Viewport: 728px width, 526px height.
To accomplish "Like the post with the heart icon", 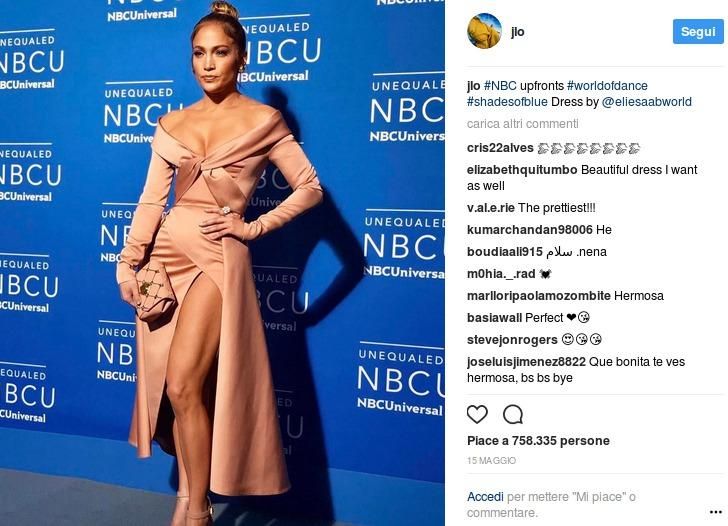I will 477,414.
